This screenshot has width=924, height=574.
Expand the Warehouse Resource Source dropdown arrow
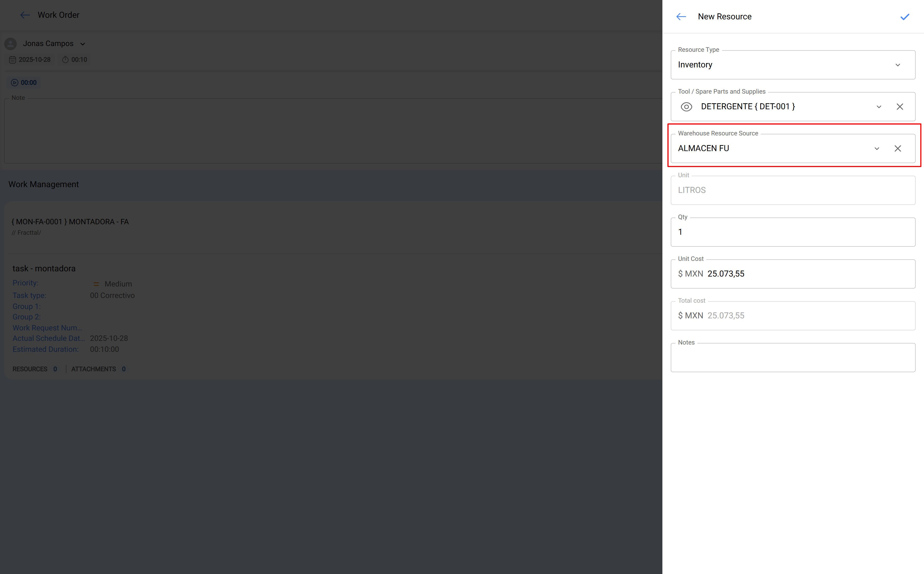pyautogui.click(x=876, y=148)
